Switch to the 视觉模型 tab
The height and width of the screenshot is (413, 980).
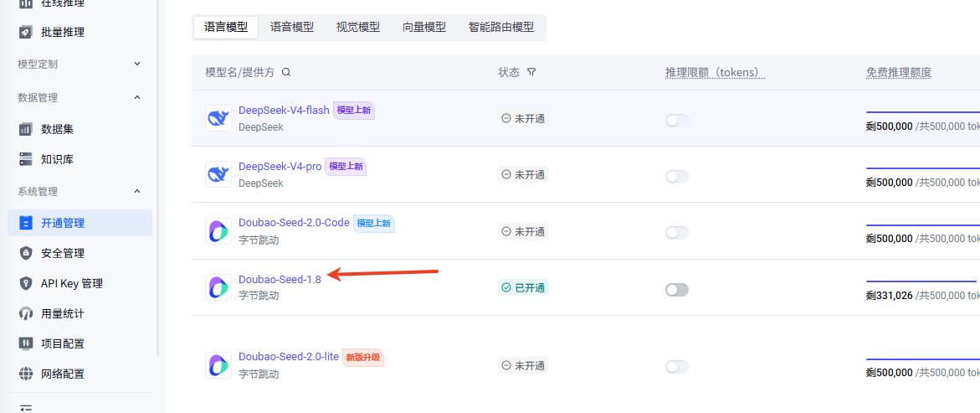point(358,27)
